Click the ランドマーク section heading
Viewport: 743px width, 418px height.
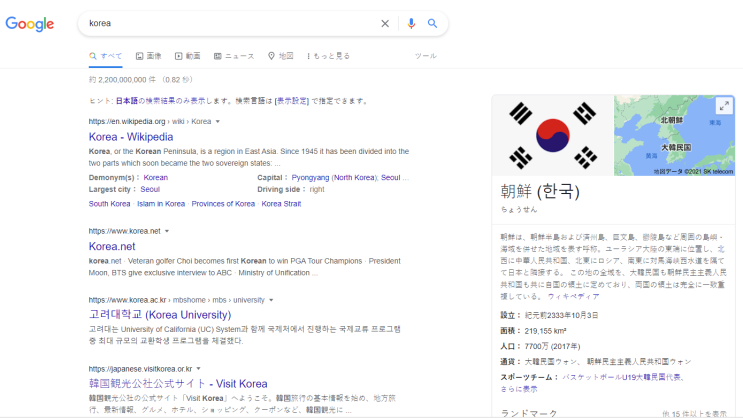tap(528, 414)
